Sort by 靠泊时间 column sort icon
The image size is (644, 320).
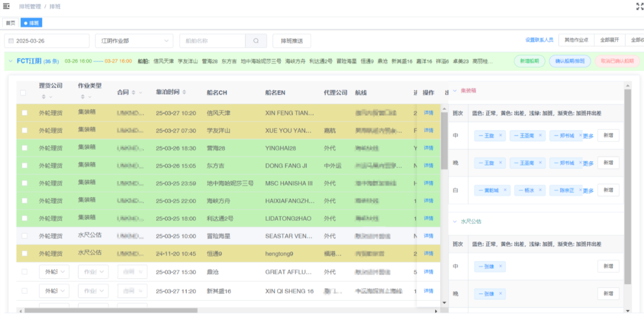point(184,92)
